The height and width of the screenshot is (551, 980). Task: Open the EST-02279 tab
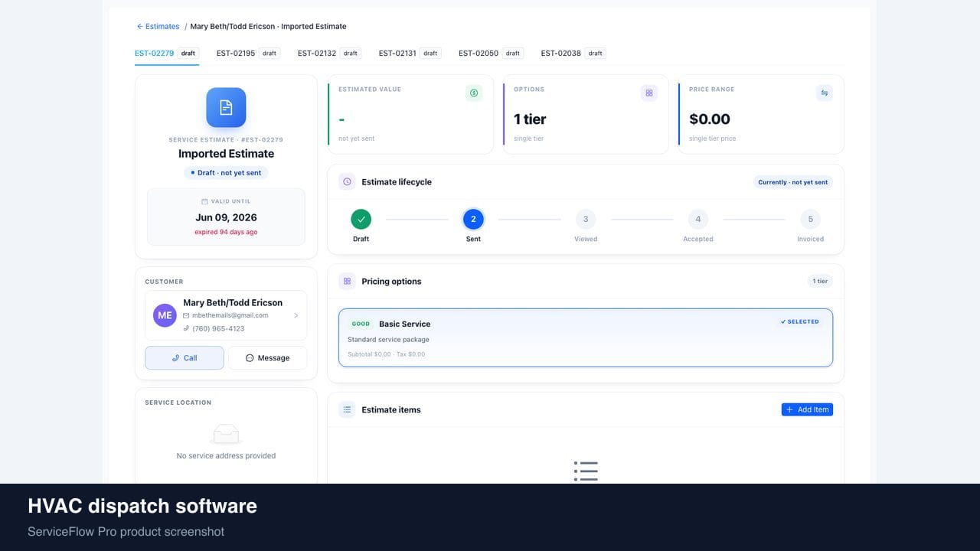pos(167,54)
